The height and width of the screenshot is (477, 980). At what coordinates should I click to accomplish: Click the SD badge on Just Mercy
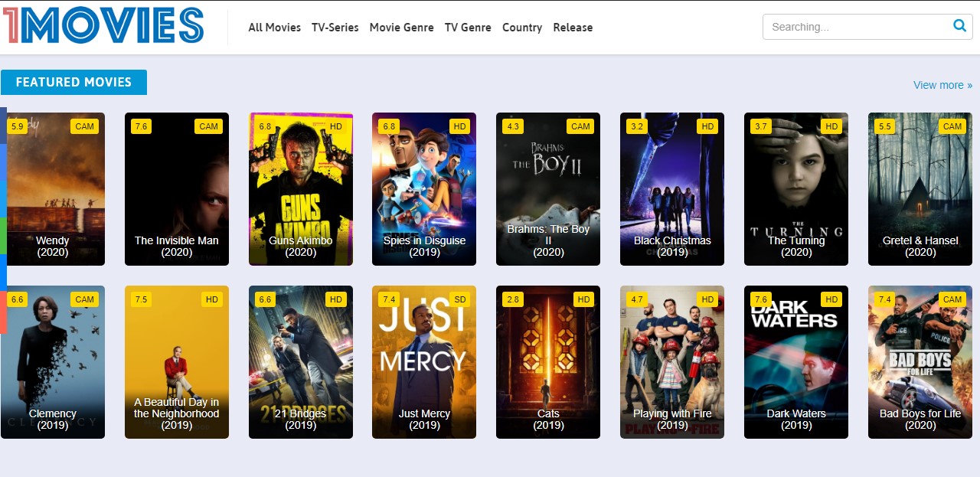[460, 299]
